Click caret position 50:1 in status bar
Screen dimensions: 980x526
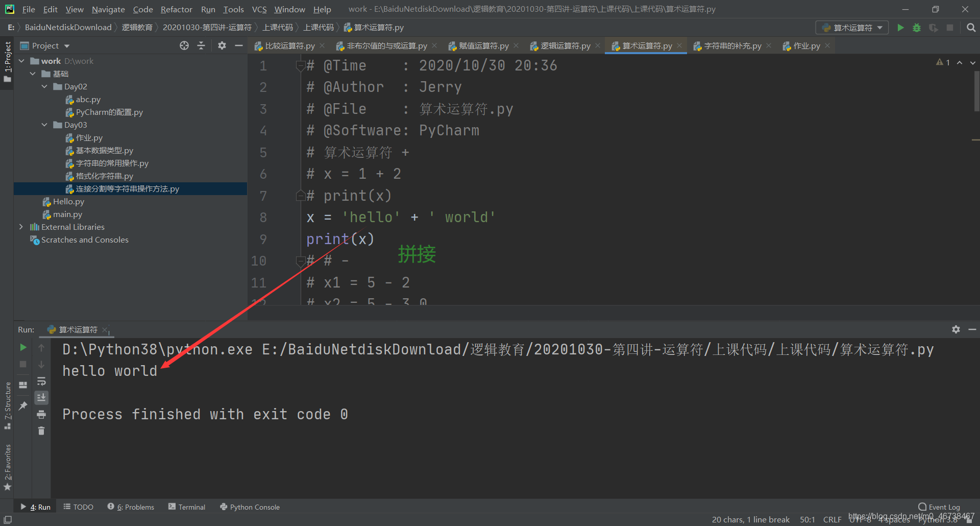pyautogui.click(x=807, y=519)
